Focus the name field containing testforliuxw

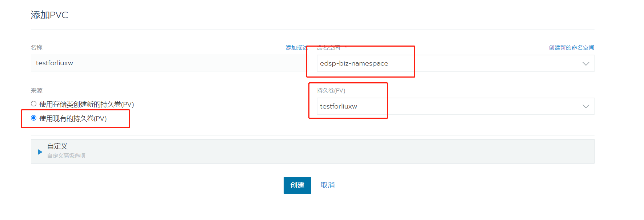pos(169,63)
